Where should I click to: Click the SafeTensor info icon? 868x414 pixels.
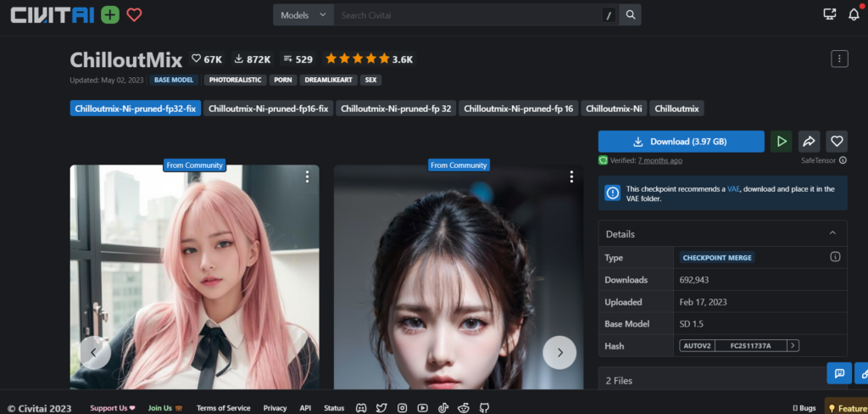(843, 160)
